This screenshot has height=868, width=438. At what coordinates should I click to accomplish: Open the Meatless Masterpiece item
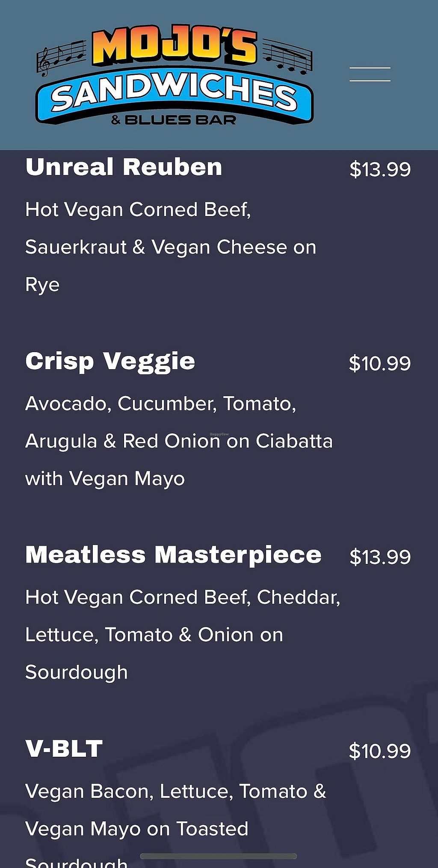[x=173, y=555]
